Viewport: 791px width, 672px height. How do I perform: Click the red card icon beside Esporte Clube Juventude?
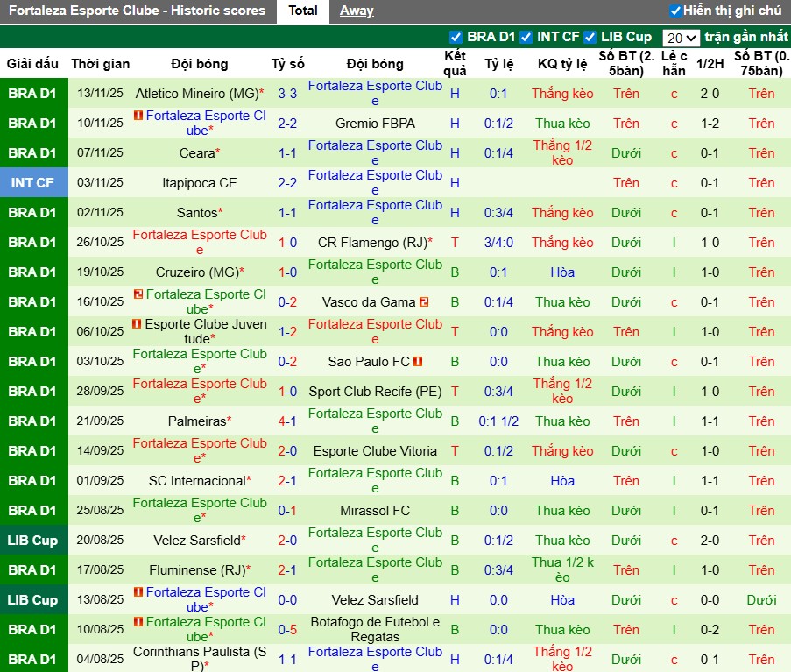136,323
